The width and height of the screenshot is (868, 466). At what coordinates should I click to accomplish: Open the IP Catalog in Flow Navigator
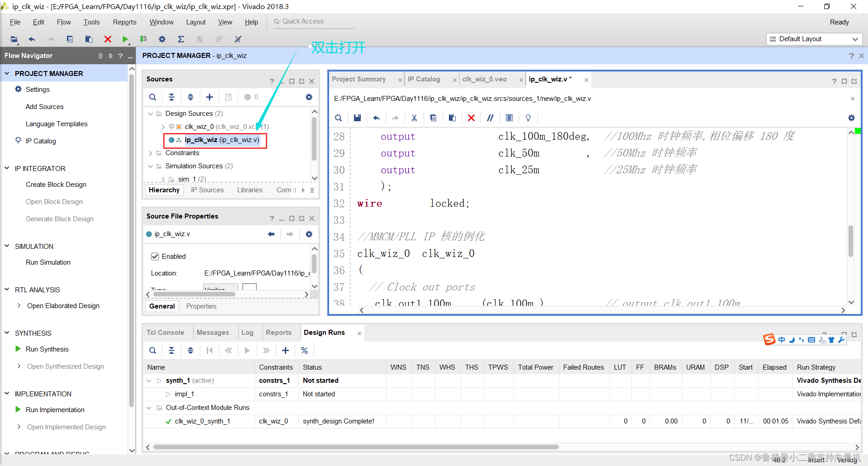41,141
